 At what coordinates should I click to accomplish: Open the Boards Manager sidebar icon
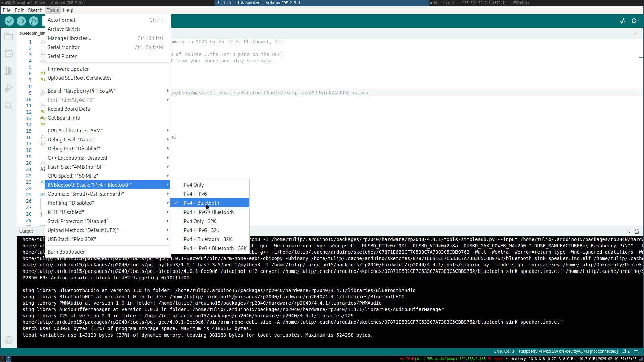pos(9,54)
